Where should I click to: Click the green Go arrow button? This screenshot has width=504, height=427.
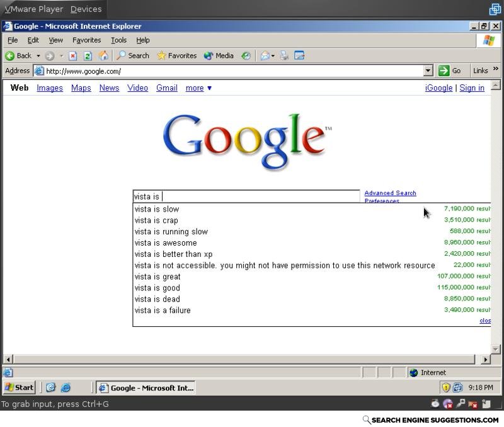444,71
